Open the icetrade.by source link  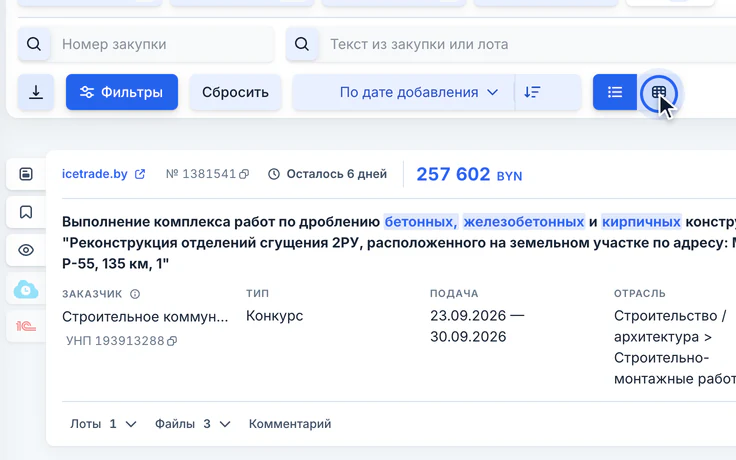pos(95,174)
